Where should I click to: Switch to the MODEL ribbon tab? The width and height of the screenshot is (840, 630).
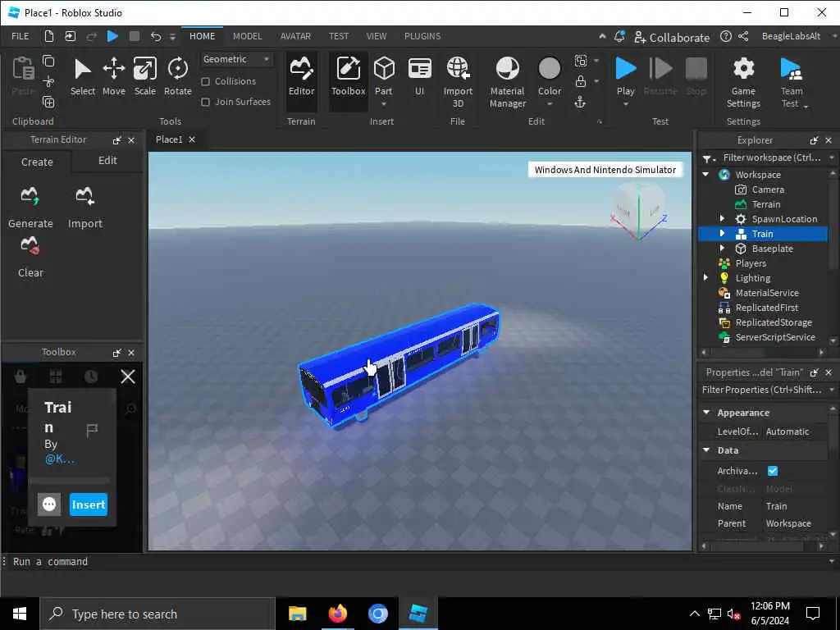point(247,36)
